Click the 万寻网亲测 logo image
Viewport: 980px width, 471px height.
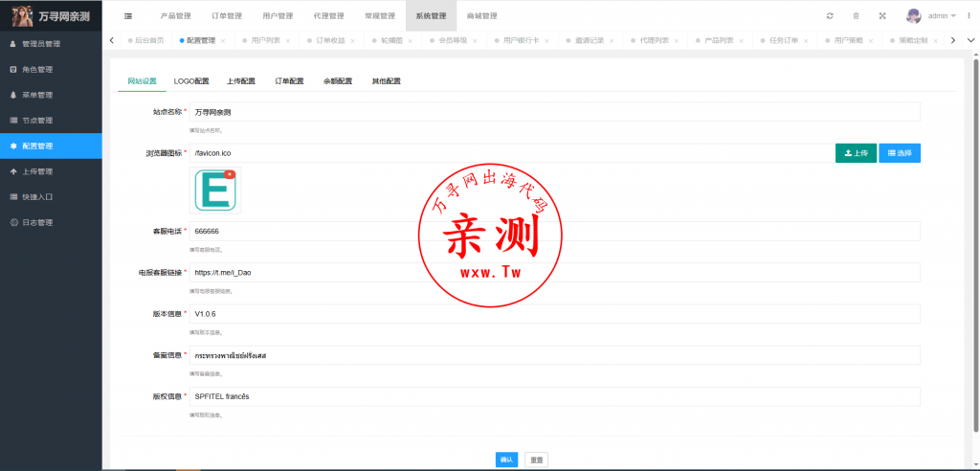(x=23, y=15)
